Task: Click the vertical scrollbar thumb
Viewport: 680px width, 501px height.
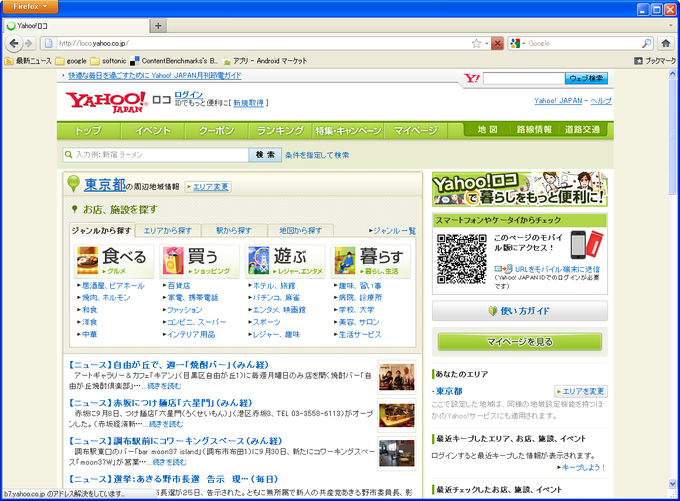Action: pos(672,137)
